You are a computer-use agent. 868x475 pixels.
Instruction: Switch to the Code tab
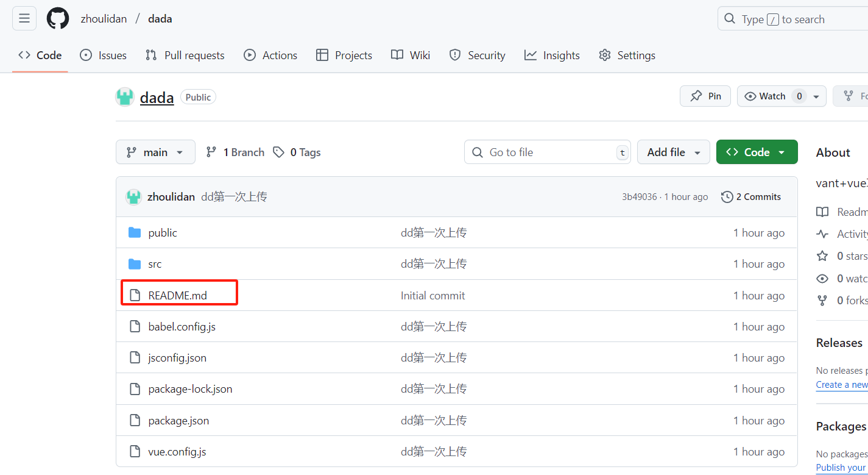point(40,55)
